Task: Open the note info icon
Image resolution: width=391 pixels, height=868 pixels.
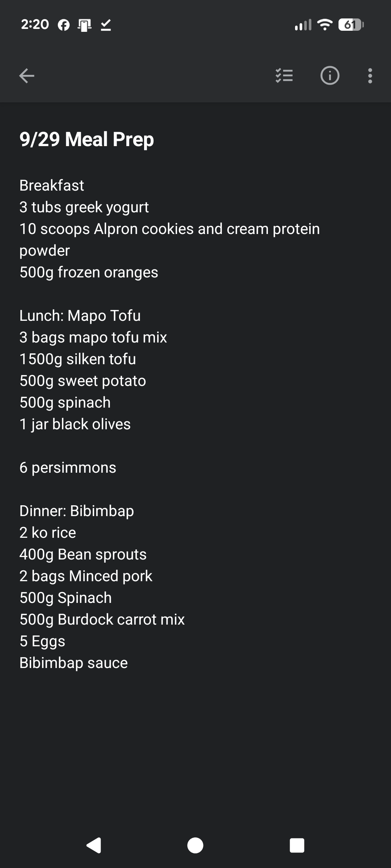Action: coord(330,76)
